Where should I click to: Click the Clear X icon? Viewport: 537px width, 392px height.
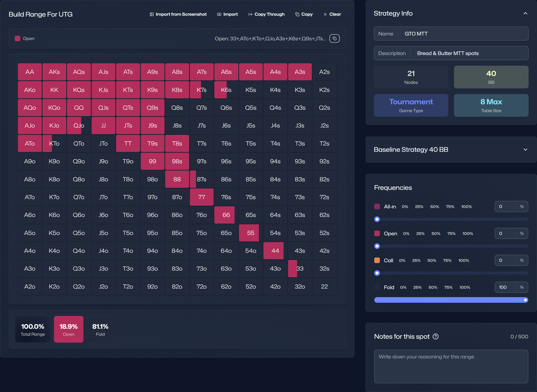(x=325, y=14)
